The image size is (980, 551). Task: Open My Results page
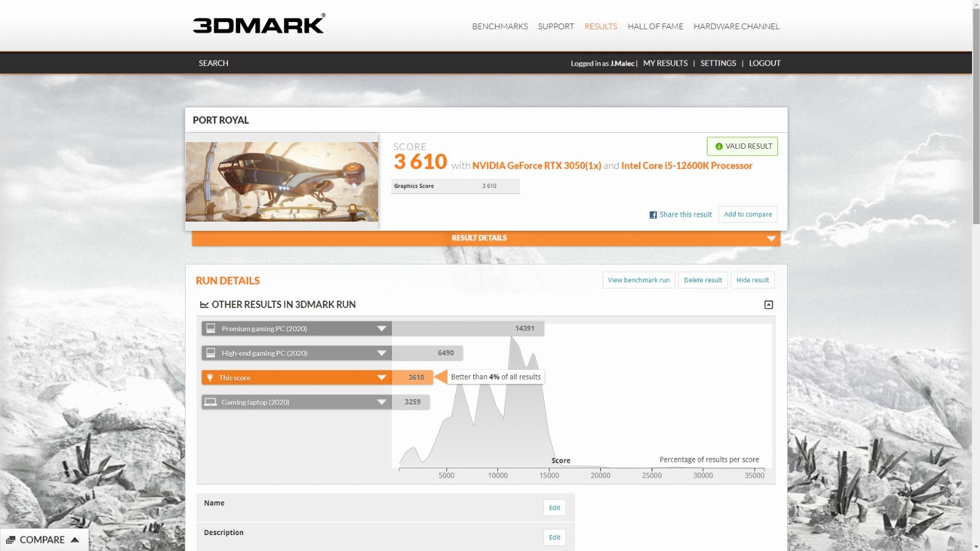(665, 63)
